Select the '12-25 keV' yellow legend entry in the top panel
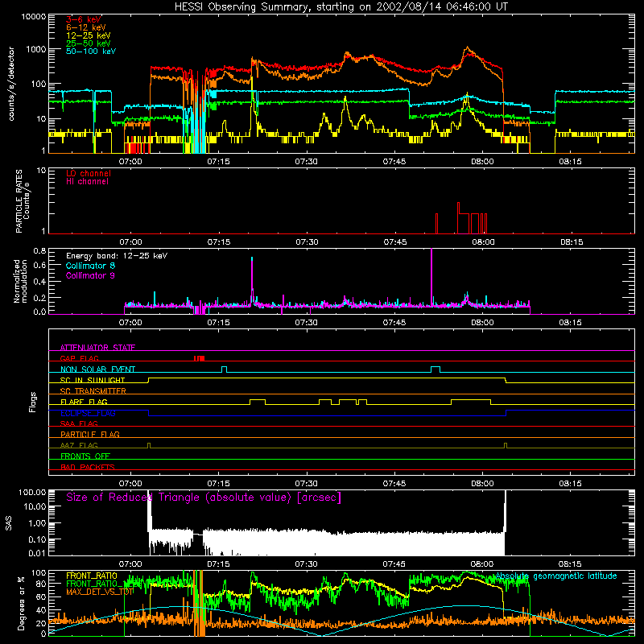 89,35
